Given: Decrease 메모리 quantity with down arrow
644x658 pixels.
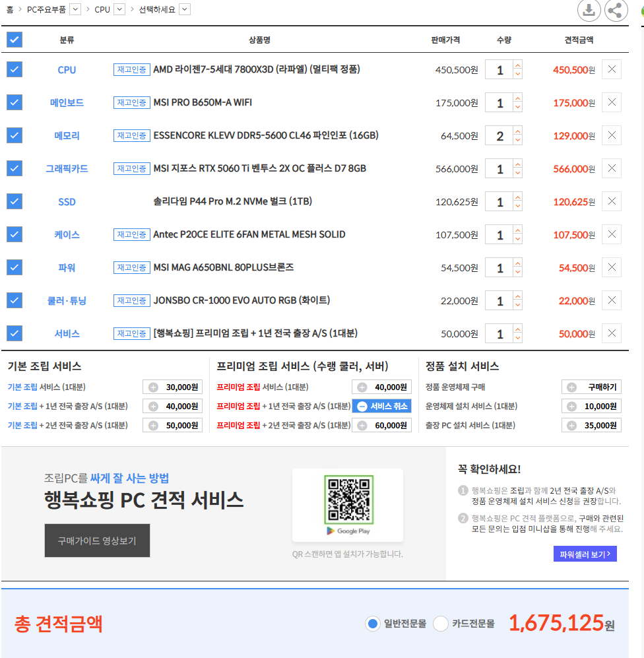Looking at the screenshot, I should click(518, 140).
